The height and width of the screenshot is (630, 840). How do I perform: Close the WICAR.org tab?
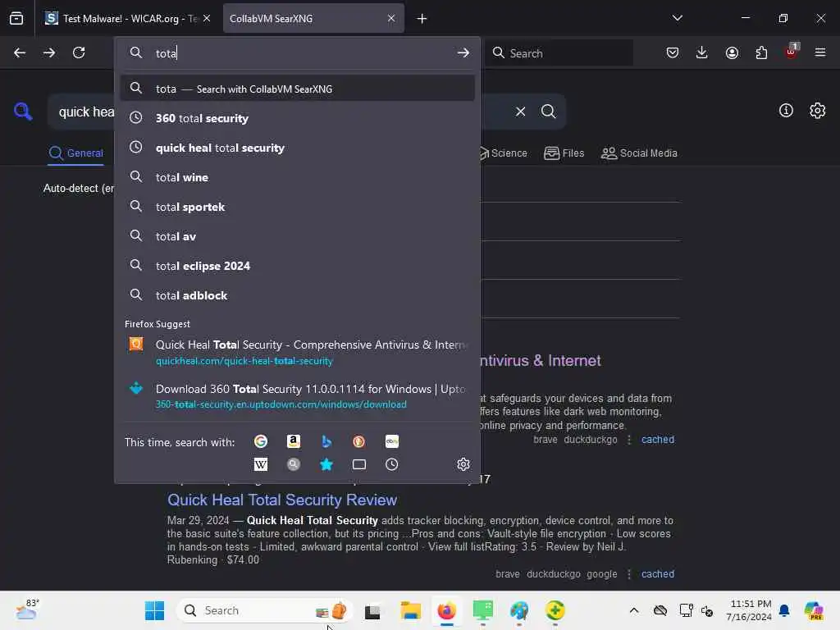pyautogui.click(x=207, y=18)
